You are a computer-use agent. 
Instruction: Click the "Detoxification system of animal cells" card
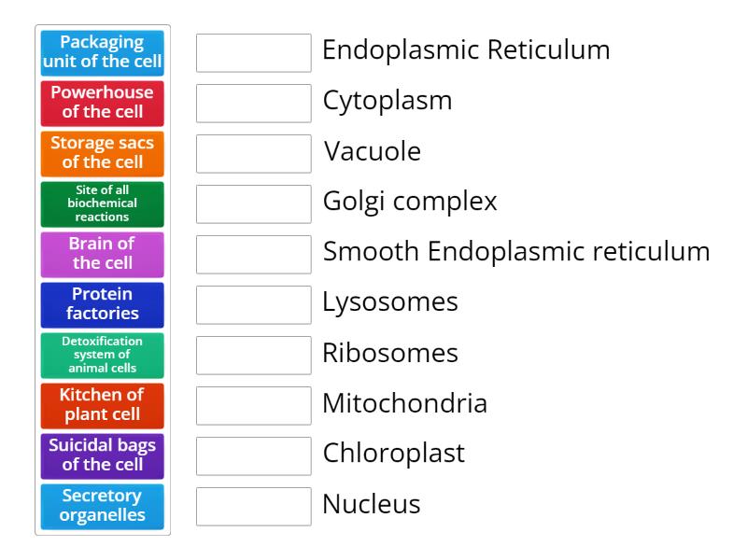(102, 355)
